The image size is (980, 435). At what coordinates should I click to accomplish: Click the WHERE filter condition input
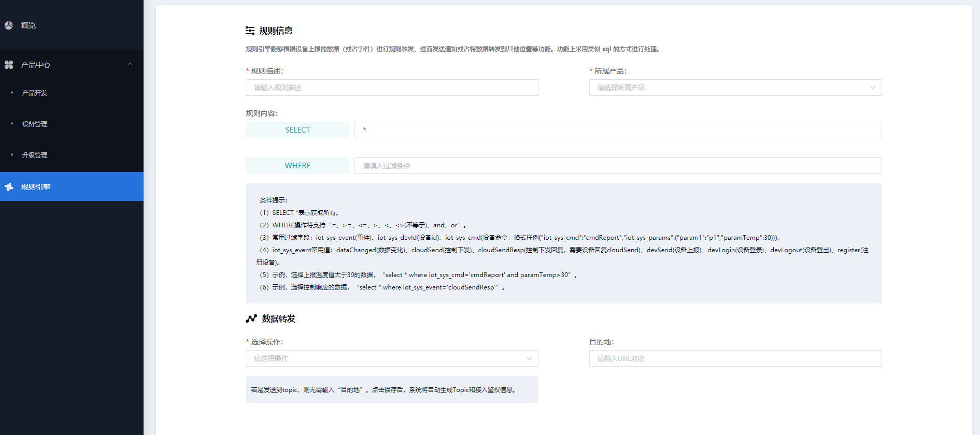click(618, 166)
